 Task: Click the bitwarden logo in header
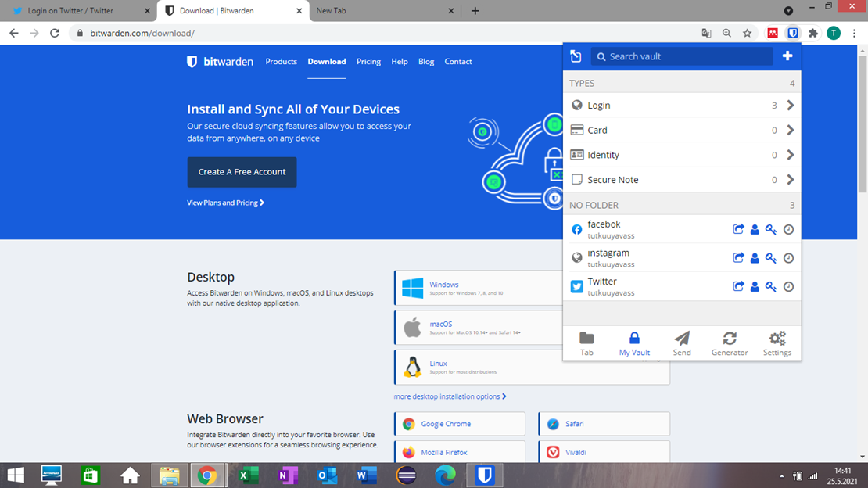(220, 62)
